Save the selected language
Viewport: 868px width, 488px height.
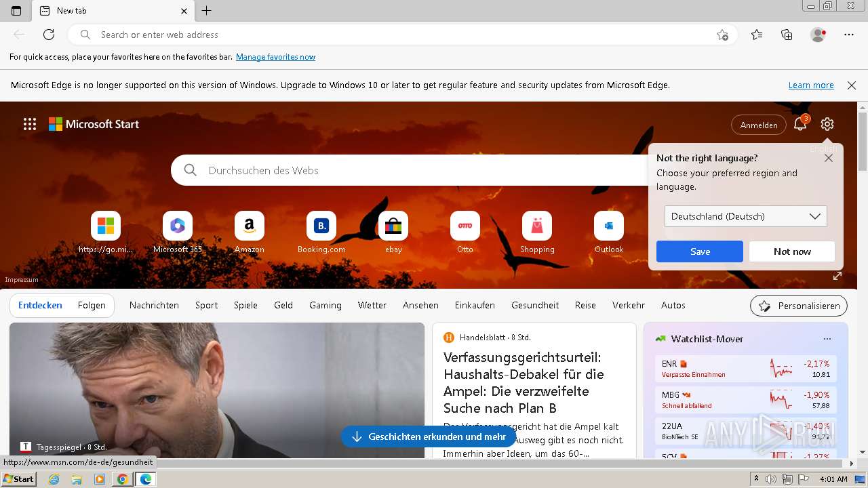click(x=700, y=251)
